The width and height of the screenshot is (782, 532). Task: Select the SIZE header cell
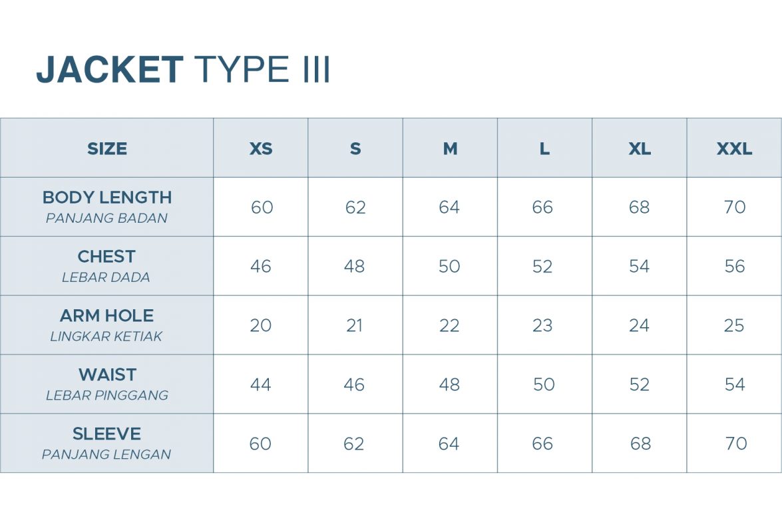(x=107, y=148)
